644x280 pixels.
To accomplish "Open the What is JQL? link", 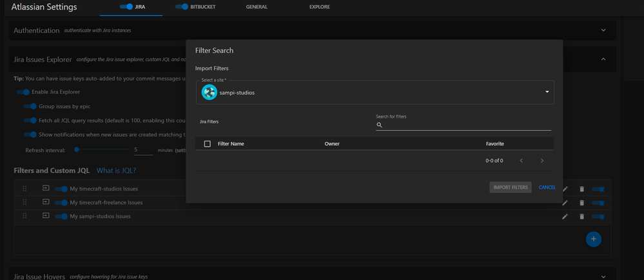I will tap(116, 171).
